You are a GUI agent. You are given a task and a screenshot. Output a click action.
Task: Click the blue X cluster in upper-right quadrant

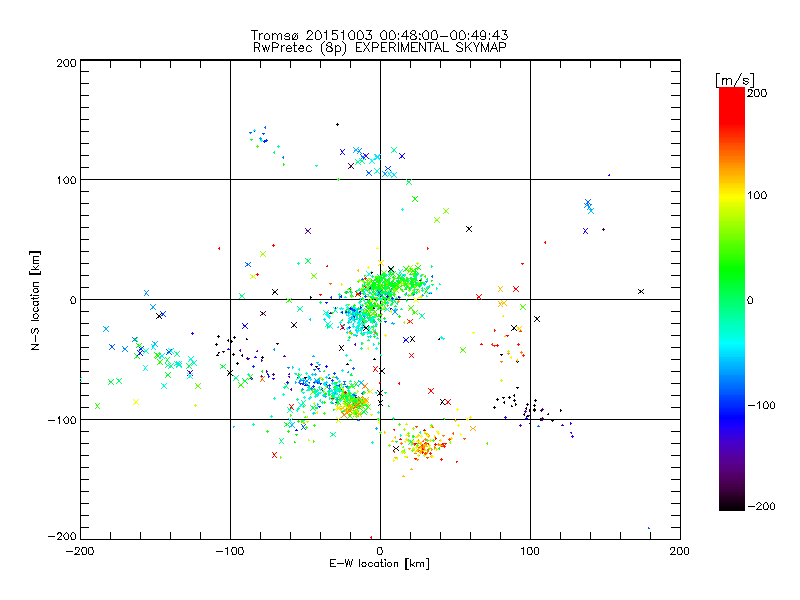[x=589, y=206]
